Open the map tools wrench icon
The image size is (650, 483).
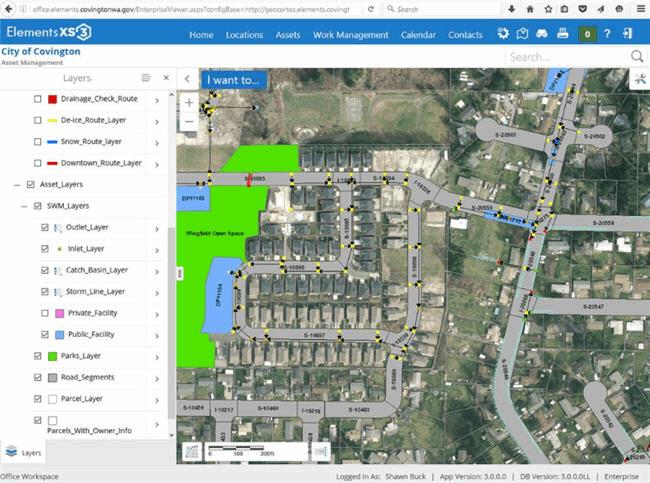(637, 79)
